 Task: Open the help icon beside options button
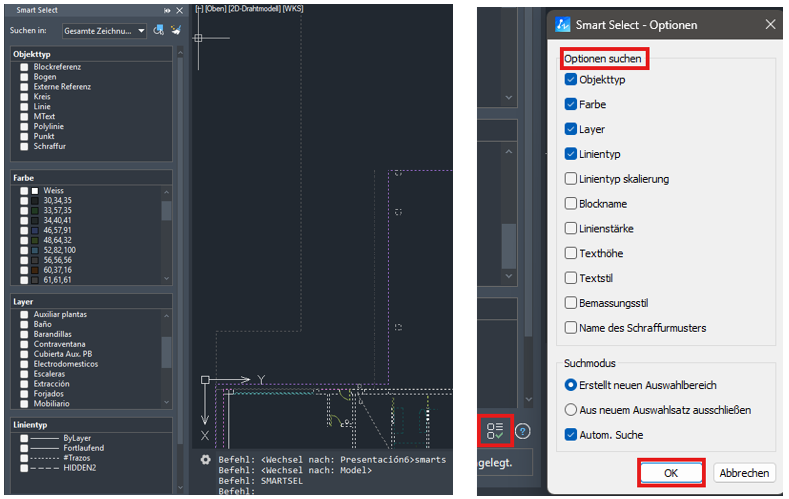(x=523, y=431)
